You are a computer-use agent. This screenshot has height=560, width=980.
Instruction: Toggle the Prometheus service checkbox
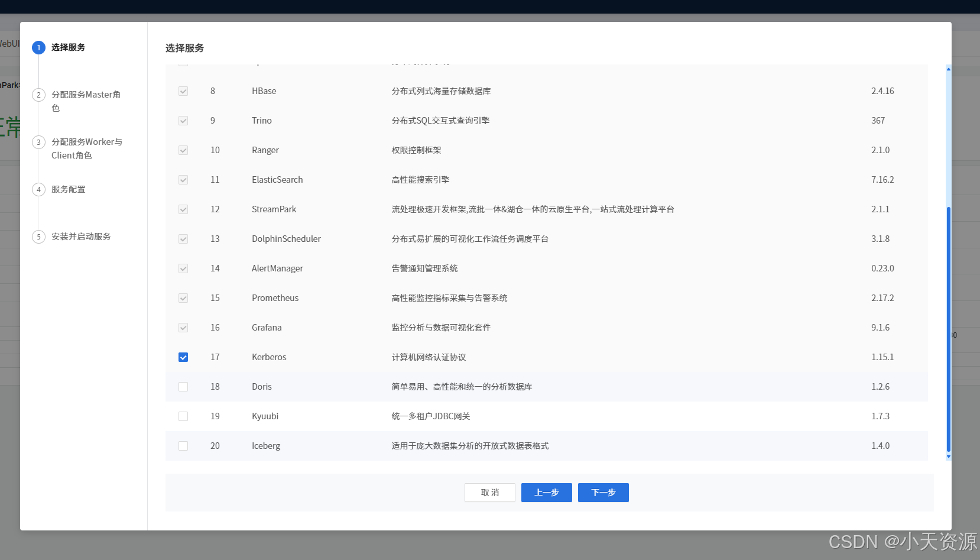(x=183, y=298)
